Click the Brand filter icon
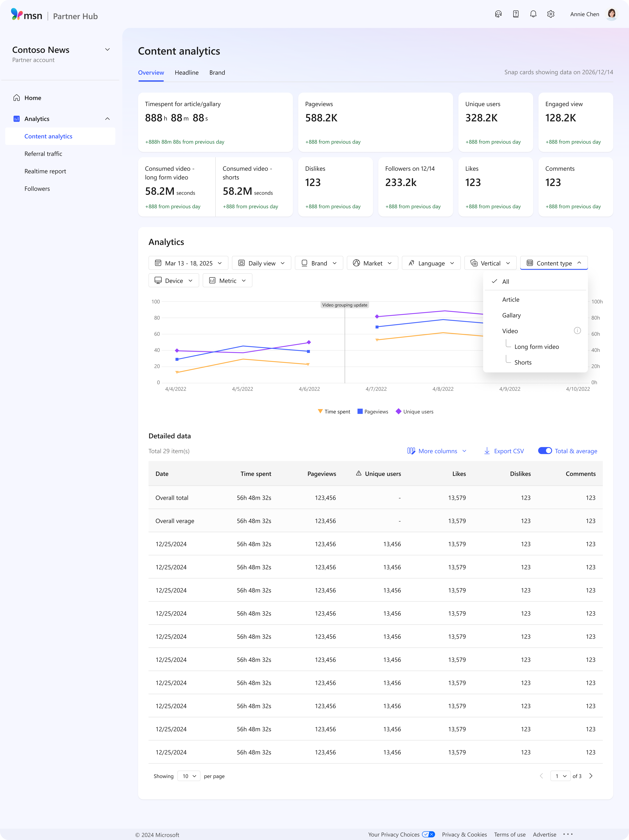The width and height of the screenshot is (629, 840). 304,263
